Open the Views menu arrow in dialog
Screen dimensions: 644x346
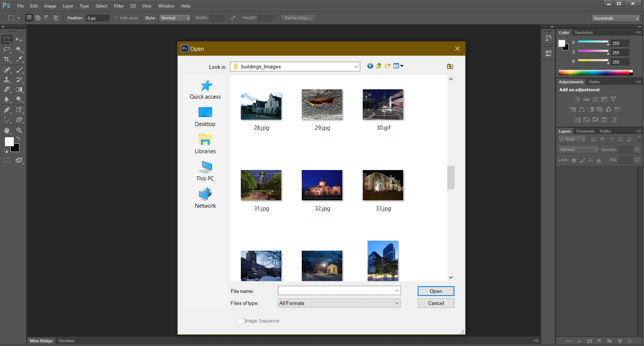(x=401, y=66)
